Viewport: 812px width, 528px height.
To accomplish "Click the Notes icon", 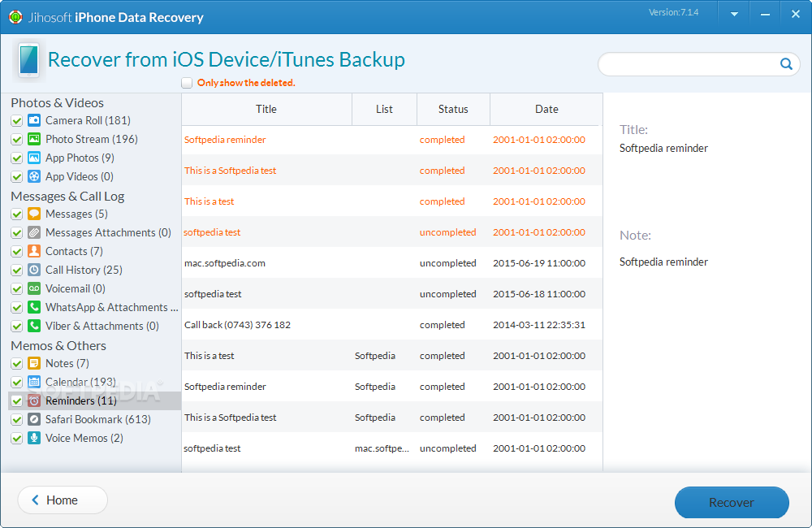I will click(34, 363).
